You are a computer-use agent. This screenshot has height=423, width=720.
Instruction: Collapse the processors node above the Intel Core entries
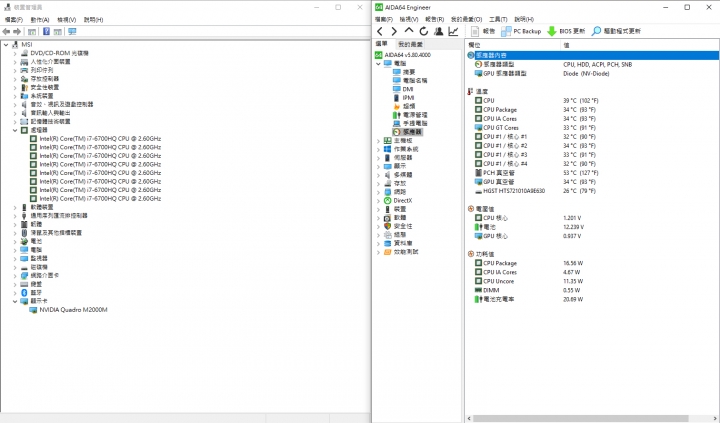(x=15, y=130)
